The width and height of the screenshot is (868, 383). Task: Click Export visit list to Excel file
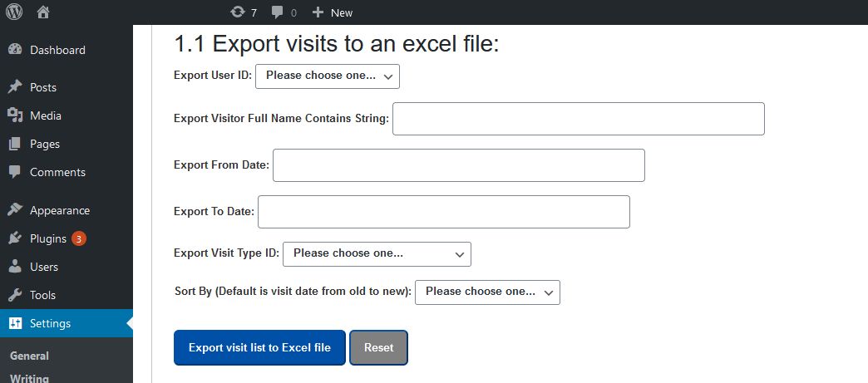(x=259, y=347)
